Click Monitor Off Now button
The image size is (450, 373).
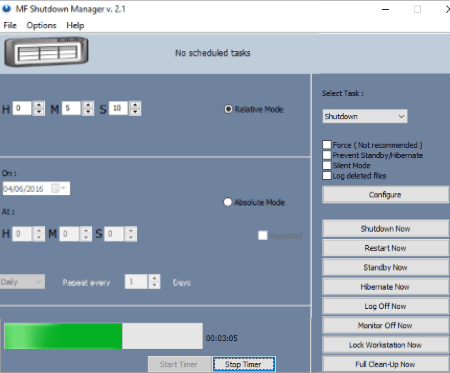click(x=385, y=325)
